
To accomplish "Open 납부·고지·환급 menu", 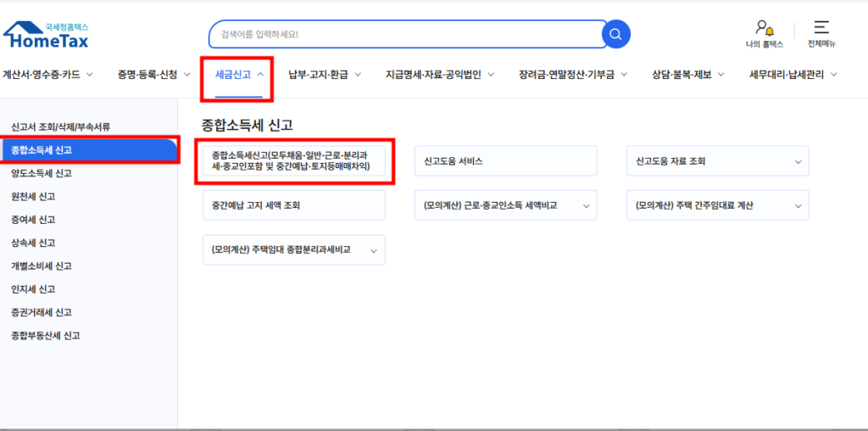I will coord(319,74).
